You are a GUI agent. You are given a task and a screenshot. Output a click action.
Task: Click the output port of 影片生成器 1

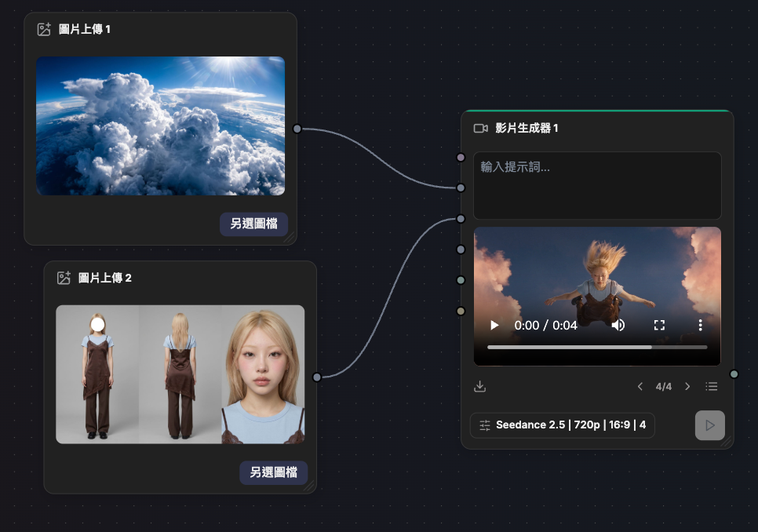click(734, 374)
